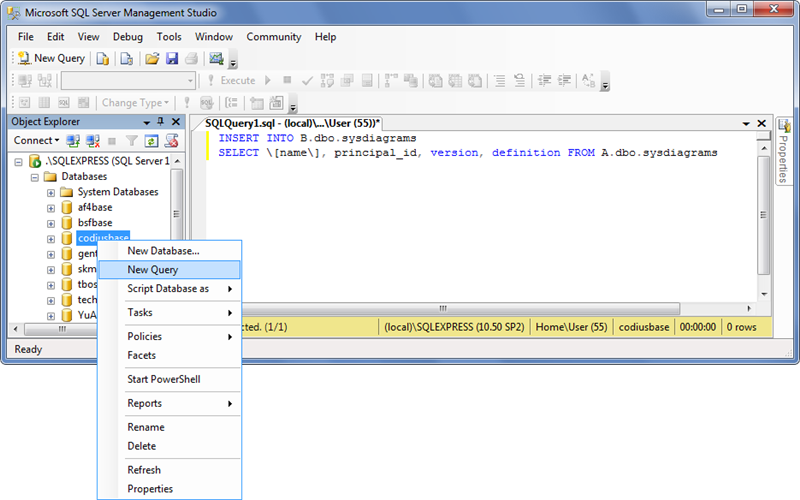This screenshot has height=500, width=800.
Task: Expand the System Databases tree node
Action: pyautogui.click(x=51, y=192)
